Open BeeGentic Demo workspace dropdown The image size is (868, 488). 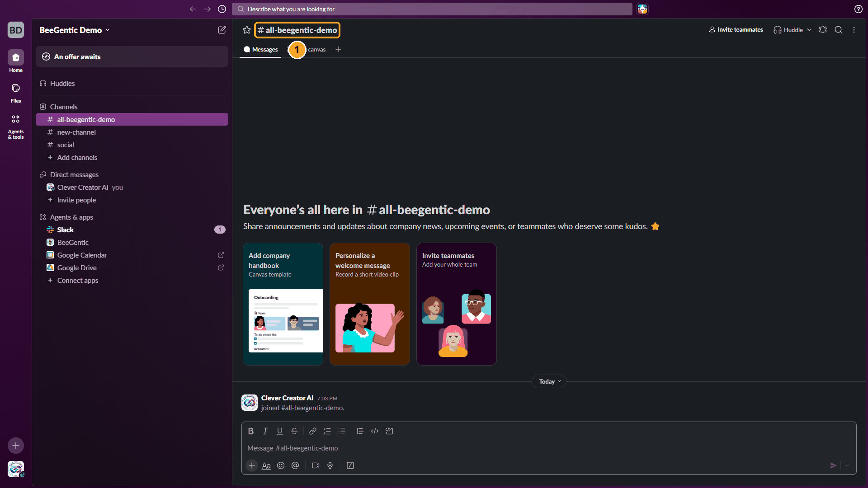pos(75,30)
